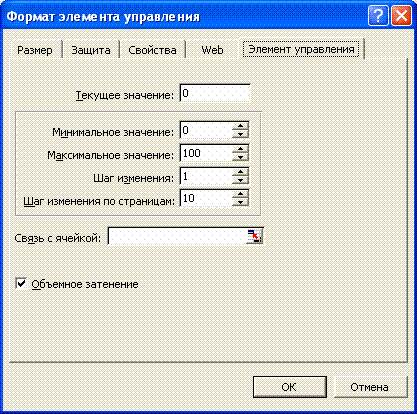Confirm with the OK button
This screenshot has height=414, width=417.
(x=289, y=387)
